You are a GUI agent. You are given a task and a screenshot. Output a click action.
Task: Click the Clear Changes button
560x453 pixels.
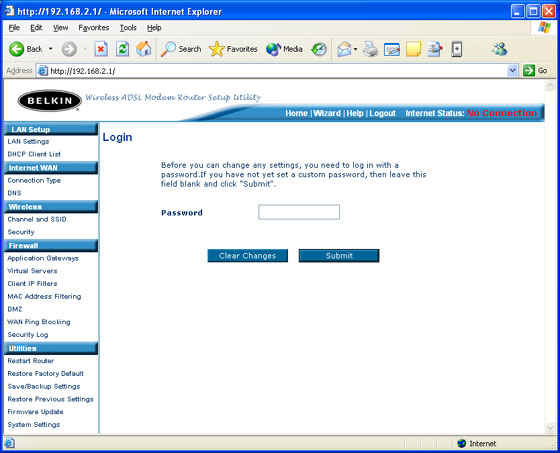pyautogui.click(x=248, y=256)
